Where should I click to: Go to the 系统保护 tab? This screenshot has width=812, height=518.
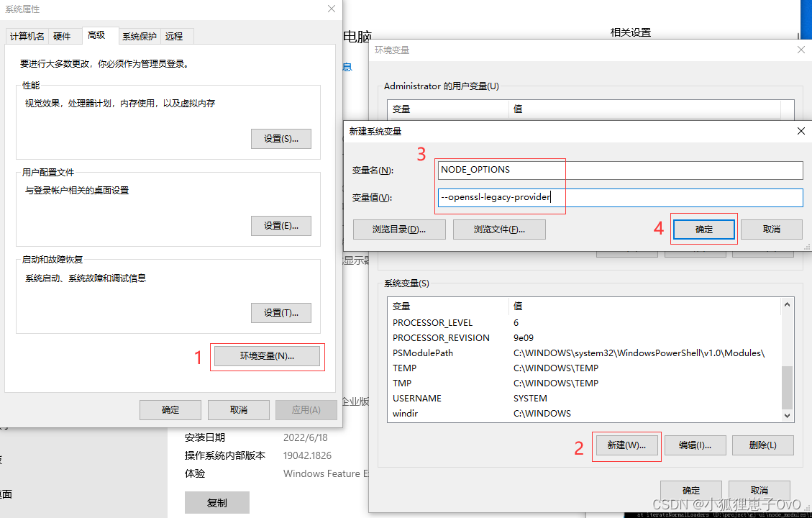tap(140, 36)
